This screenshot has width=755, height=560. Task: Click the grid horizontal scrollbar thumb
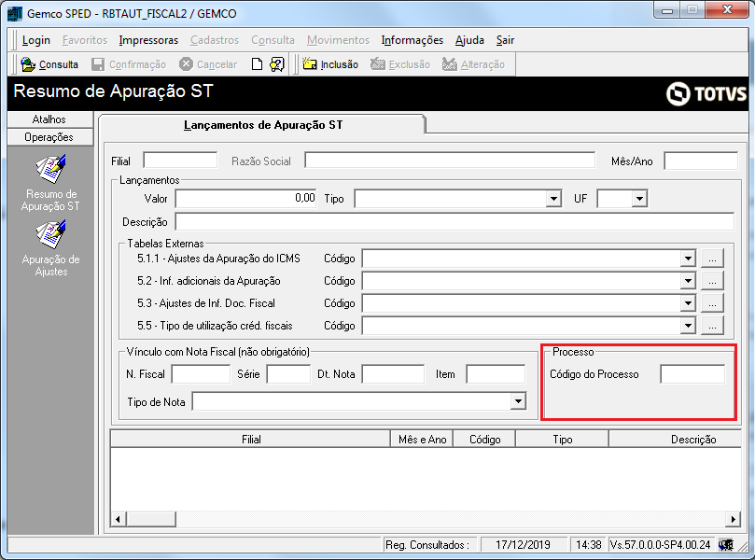click(151, 519)
